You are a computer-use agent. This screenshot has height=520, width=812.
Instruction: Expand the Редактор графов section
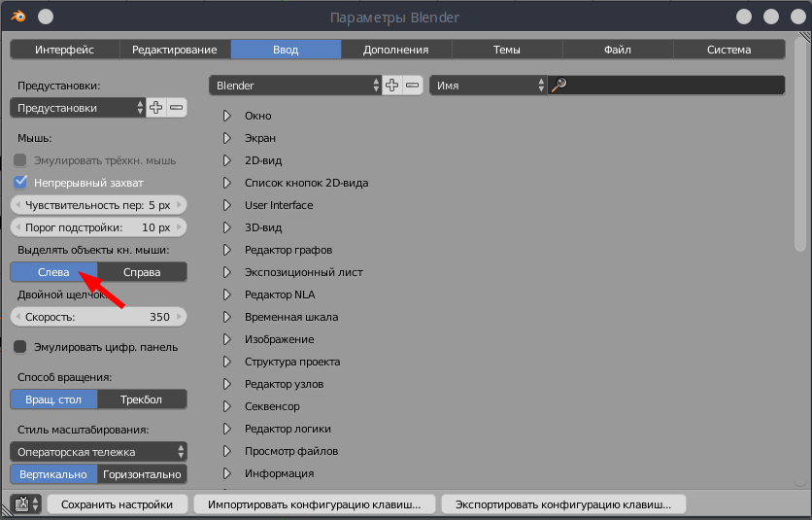pyautogui.click(x=227, y=250)
